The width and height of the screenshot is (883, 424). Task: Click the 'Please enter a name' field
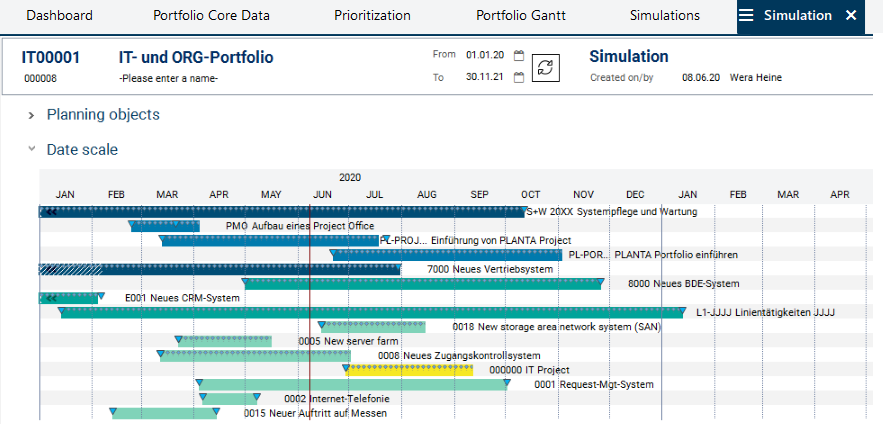click(168, 78)
